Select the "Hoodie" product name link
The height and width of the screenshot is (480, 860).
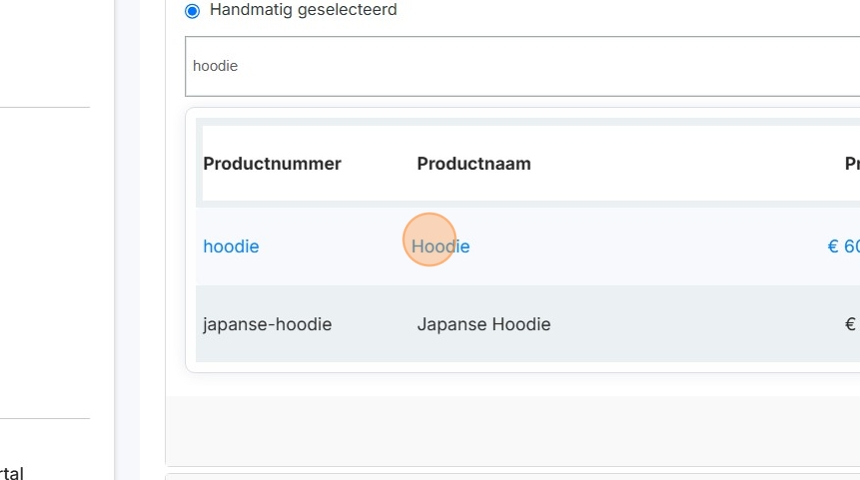pos(441,246)
